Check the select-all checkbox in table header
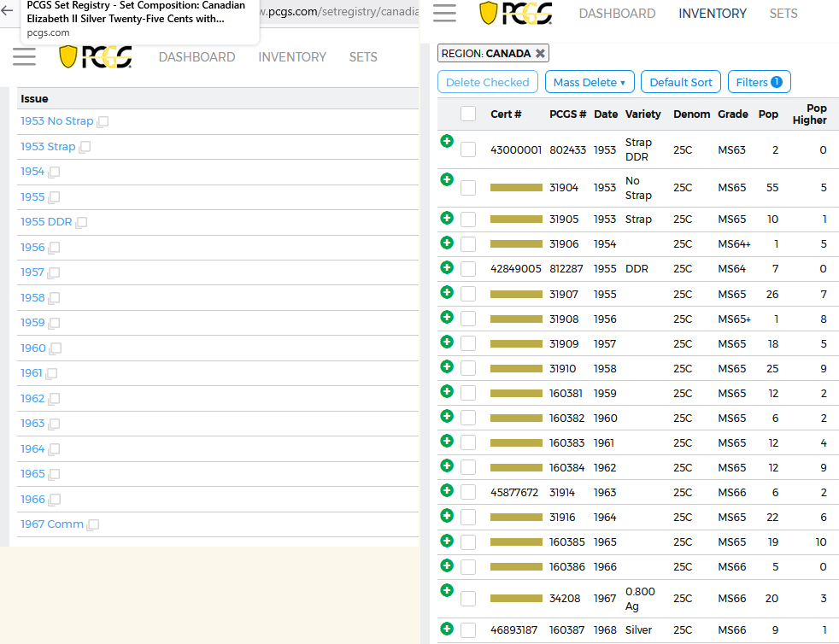The image size is (839, 644). click(468, 114)
